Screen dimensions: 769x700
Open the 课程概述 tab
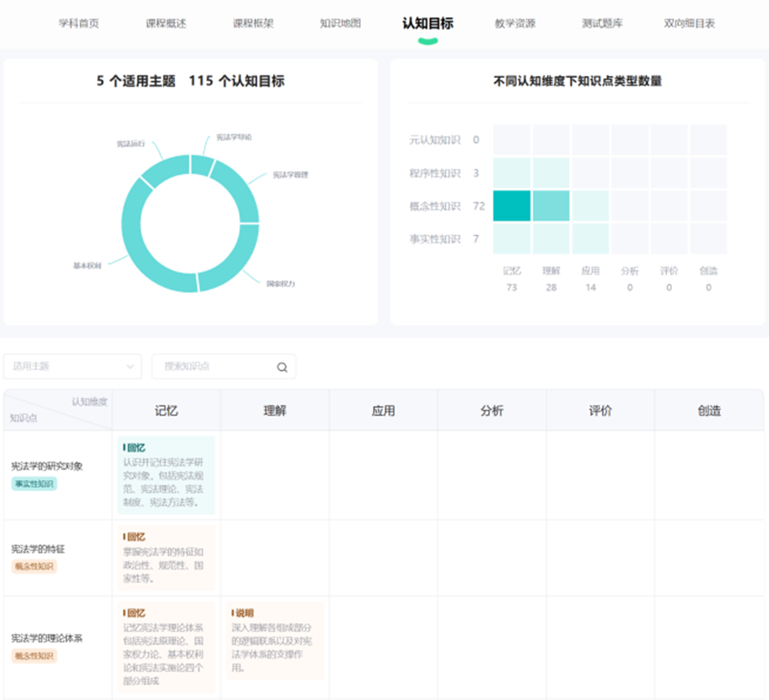click(x=166, y=24)
